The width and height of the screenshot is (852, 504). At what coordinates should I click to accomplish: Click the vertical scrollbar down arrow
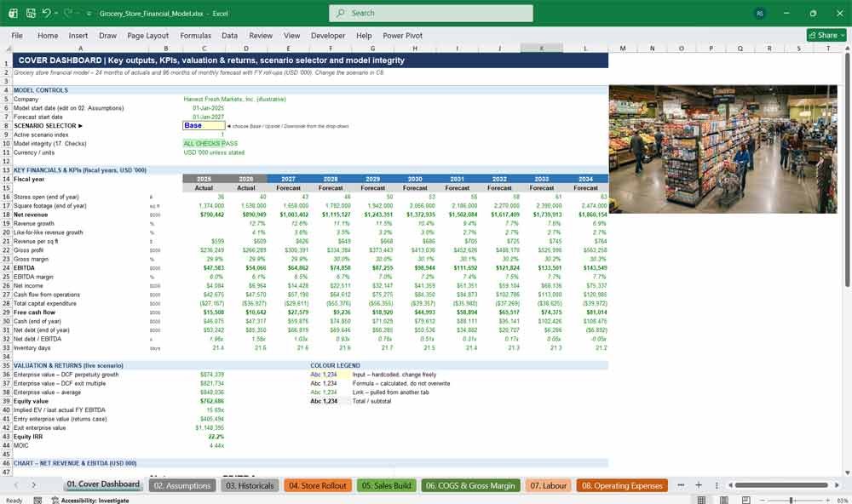click(847, 473)
